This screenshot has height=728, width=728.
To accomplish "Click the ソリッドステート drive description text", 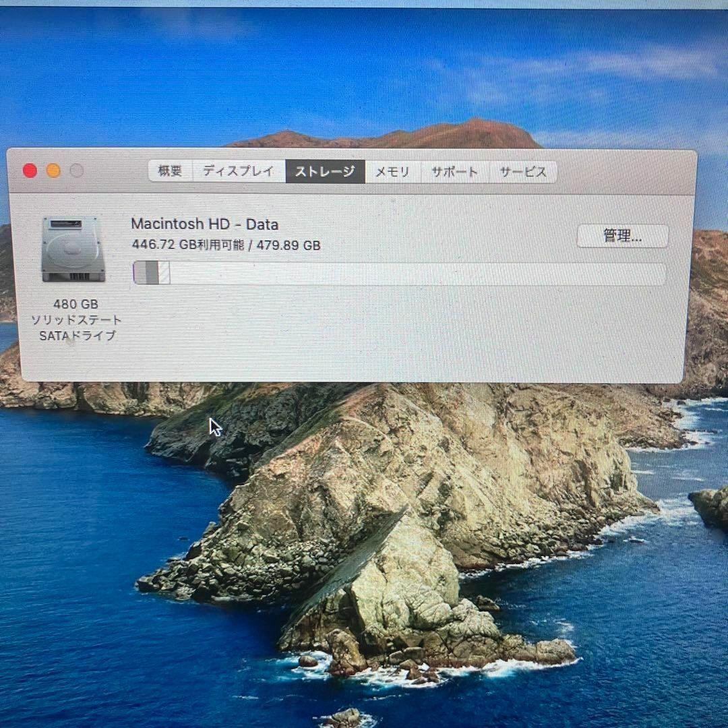I will pyautogui.click(x=75, y=321).
